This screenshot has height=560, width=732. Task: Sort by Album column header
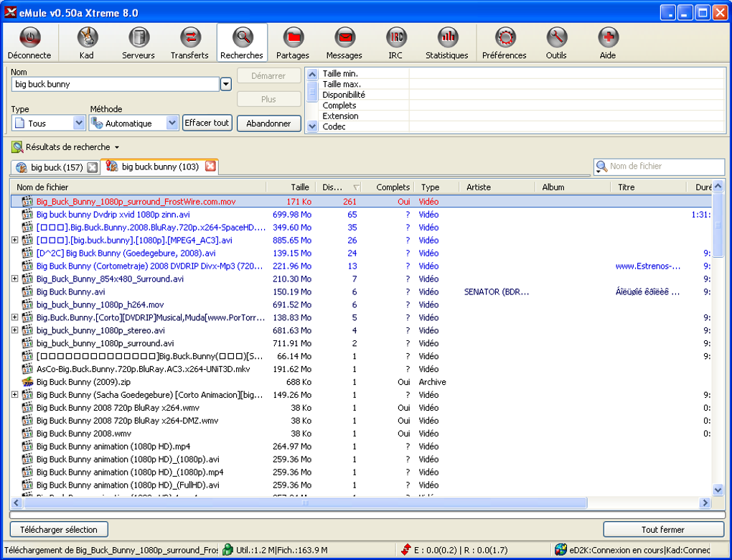[x=573, y=187]
